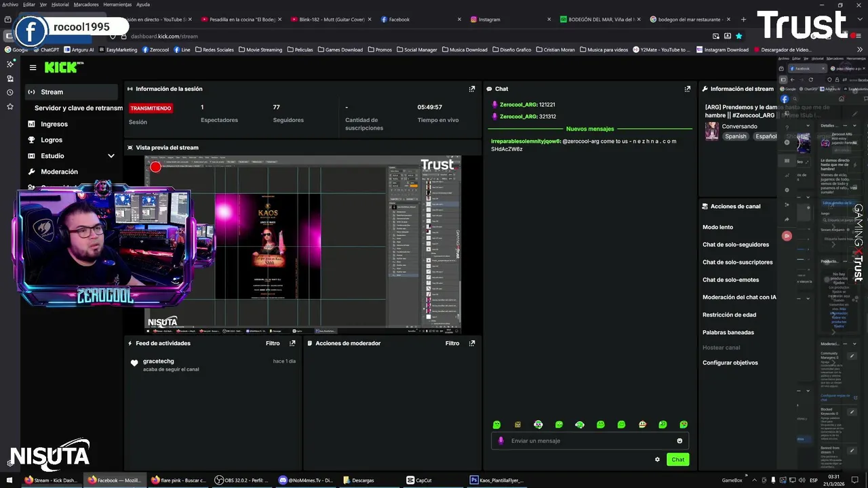Pop out the Chat panel
The width and height of the screenshot is (868, 488).
coord(687,89)
